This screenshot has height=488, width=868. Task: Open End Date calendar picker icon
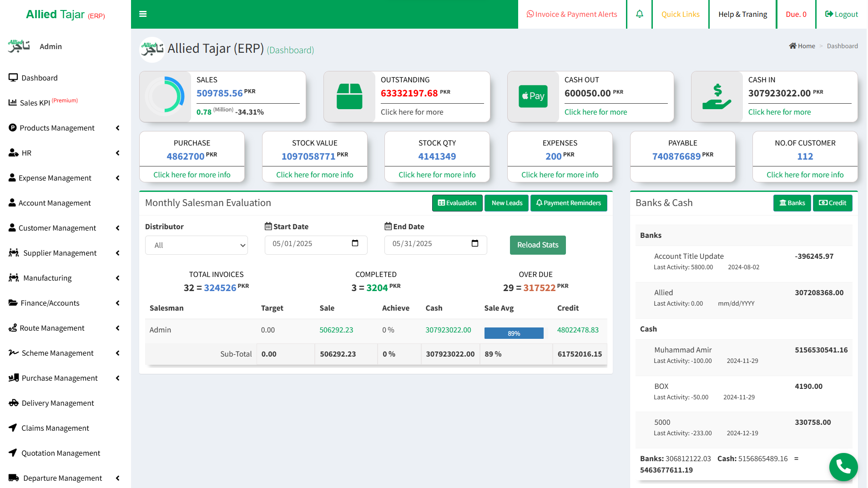[x=475, y=243]
